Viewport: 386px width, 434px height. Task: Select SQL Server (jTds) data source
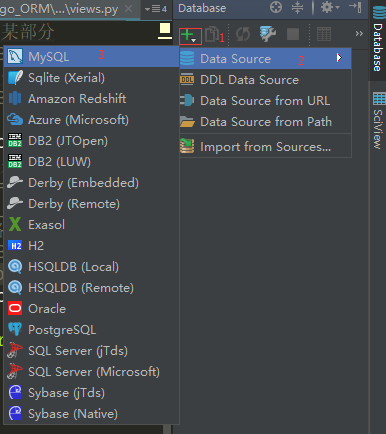tap(92, 351)
